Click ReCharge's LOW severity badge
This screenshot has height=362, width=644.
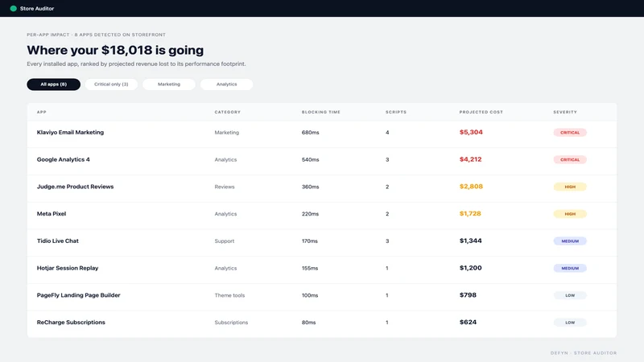tap(570, 323)
